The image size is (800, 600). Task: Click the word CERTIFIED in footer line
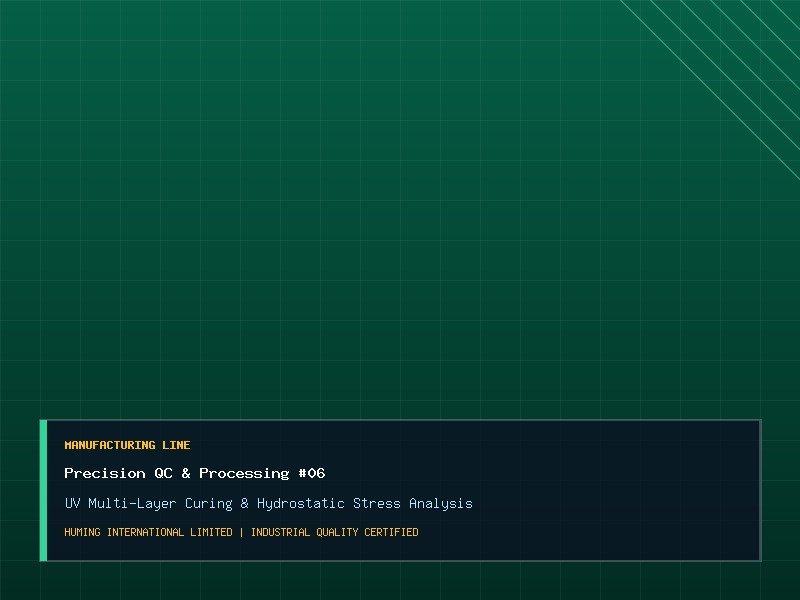(391, 532)
